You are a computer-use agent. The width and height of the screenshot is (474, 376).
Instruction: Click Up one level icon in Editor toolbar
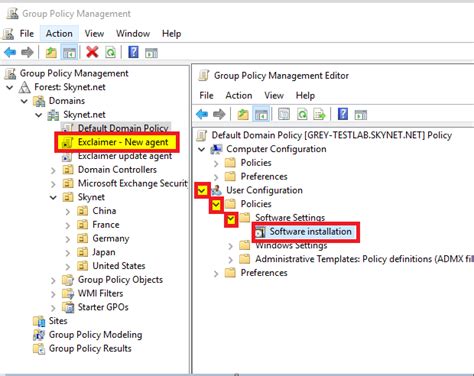point(243,114)
